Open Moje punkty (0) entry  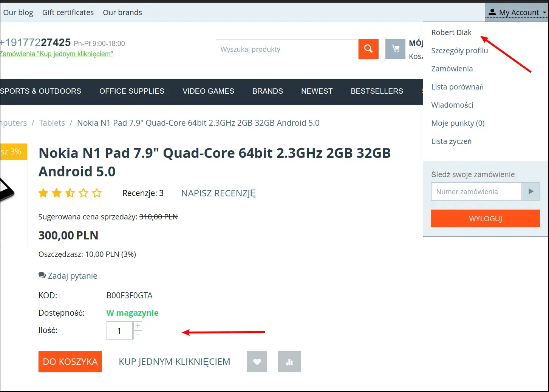pyautogui.click(x=458, y=123)
